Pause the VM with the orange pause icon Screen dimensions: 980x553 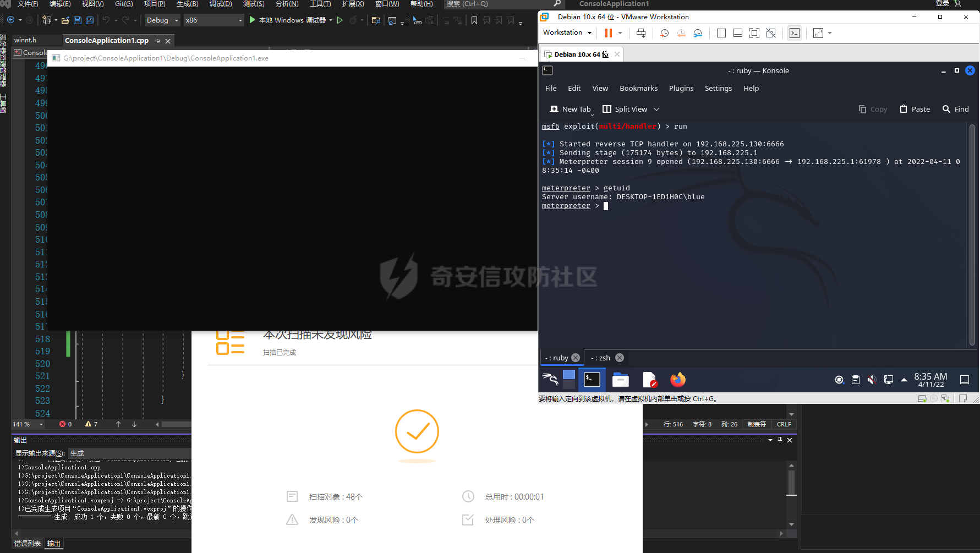tap(608, 33)
